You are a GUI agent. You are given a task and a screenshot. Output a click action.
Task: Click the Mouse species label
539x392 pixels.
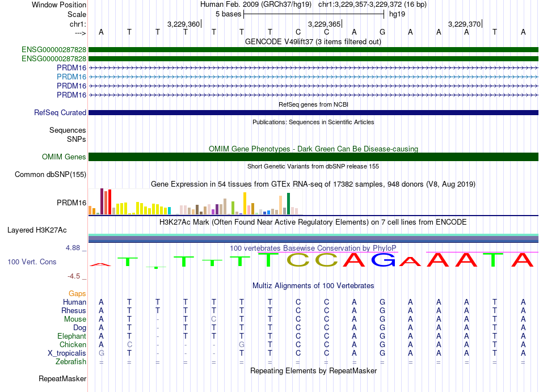74,319
